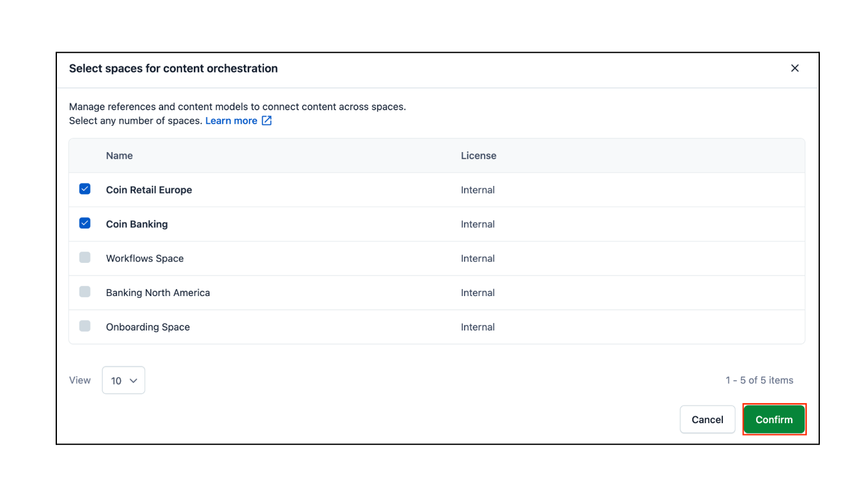Open the Learn more link
The image size is (868, 502).
(231, 121)
